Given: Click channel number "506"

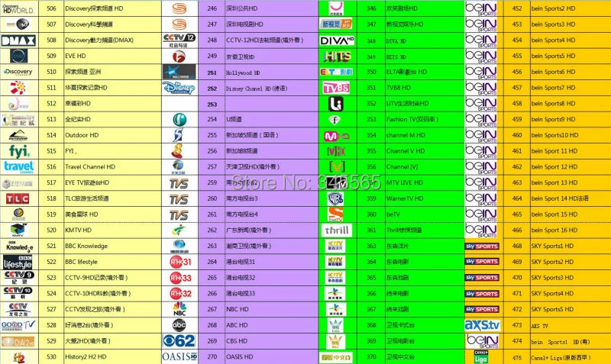Looking at the screenshot, I should pos(51,8).
